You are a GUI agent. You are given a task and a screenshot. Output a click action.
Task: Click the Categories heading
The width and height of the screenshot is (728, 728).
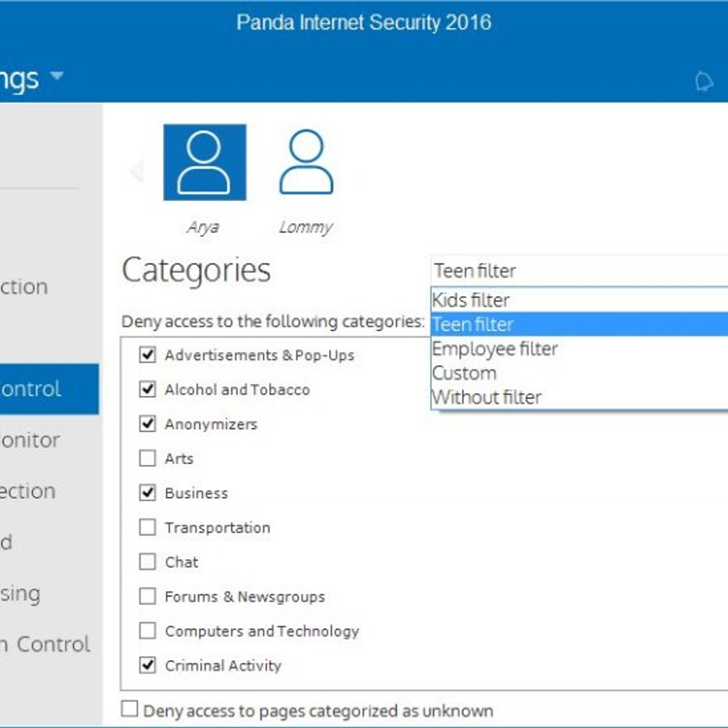point(197,271)
